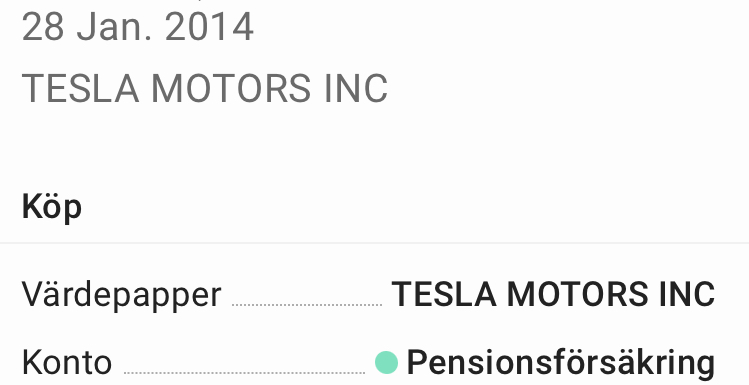Select the Pensionsförsäkring account name

tap(561, 364)
